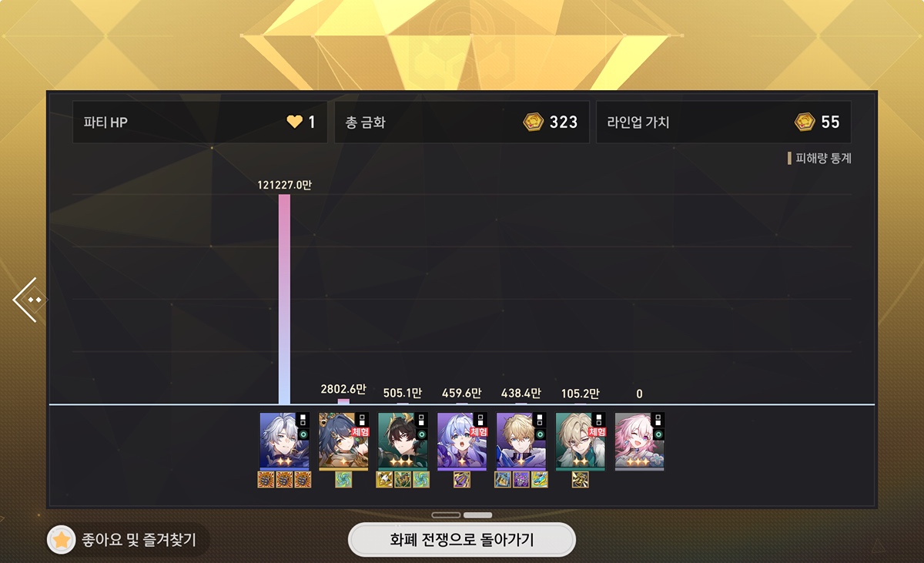The height and width of the screenshot is (563, 924).
Task: Click the gold coin icon next to 323
Action: click(533, 122)
